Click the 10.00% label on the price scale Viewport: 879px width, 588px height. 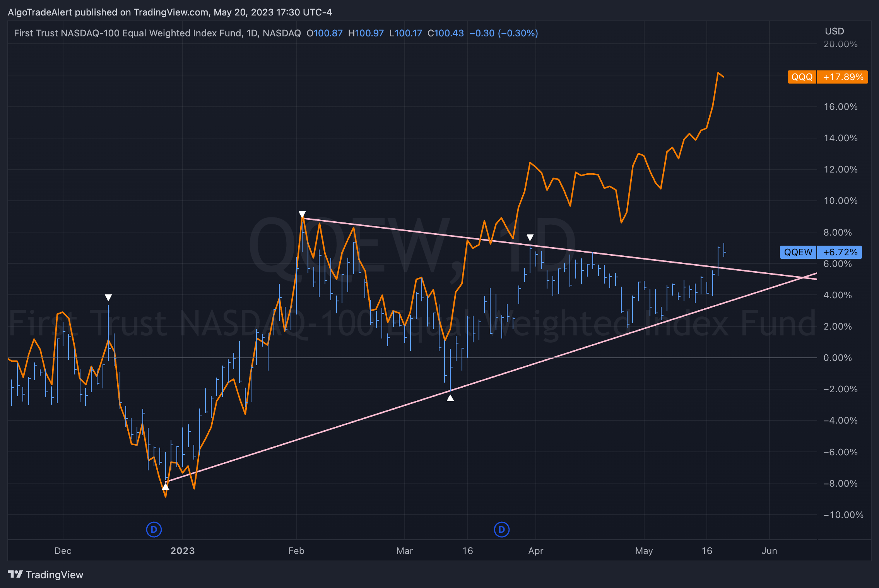pyautogui.click(x=841, y=201)
